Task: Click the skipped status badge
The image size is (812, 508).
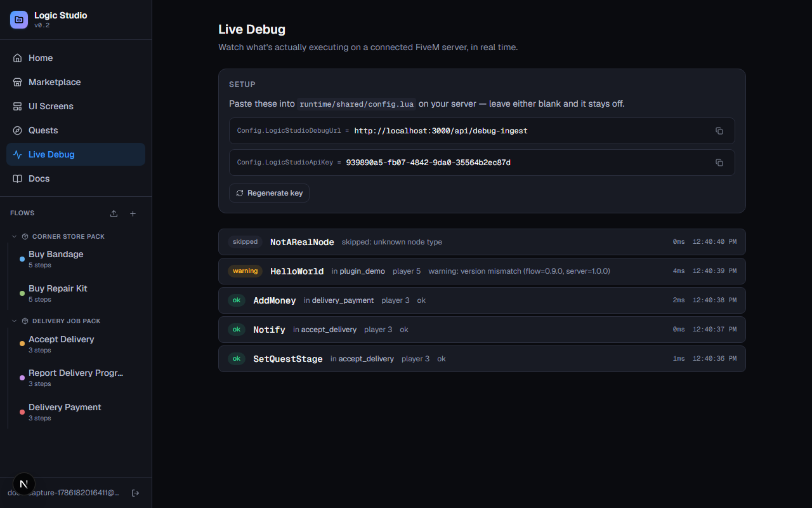Action: (x=246, y=242)
